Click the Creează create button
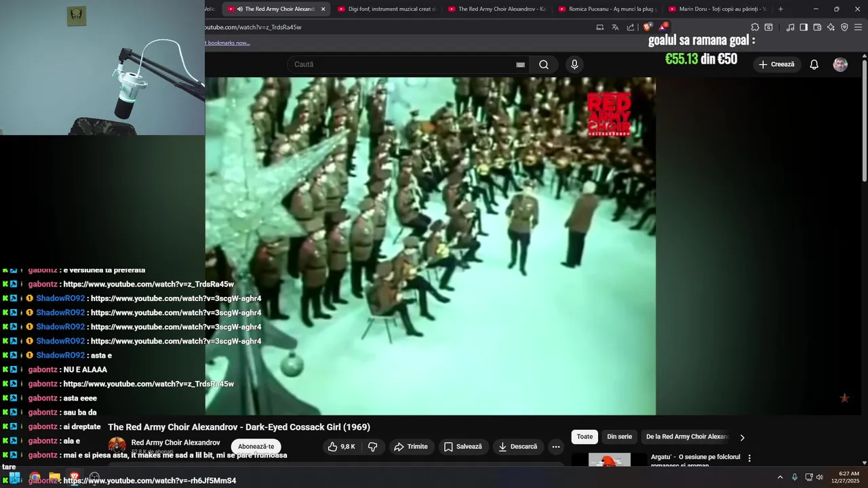 click(776, 64)
